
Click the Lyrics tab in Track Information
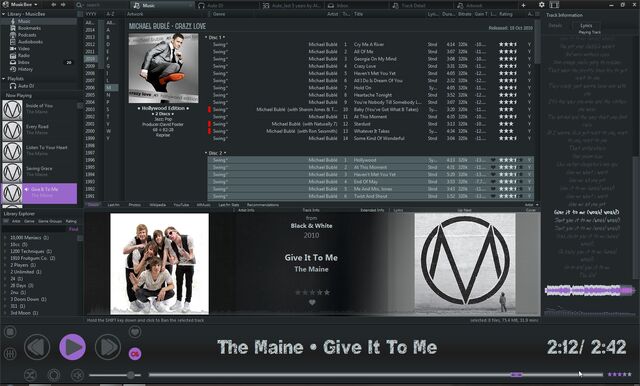point(586,25)
